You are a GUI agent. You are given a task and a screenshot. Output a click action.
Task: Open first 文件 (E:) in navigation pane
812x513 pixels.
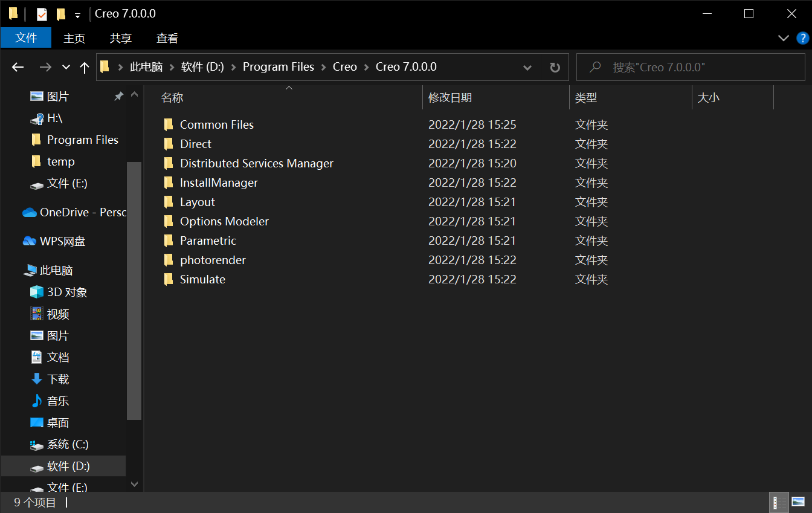(x=67, y=183)
